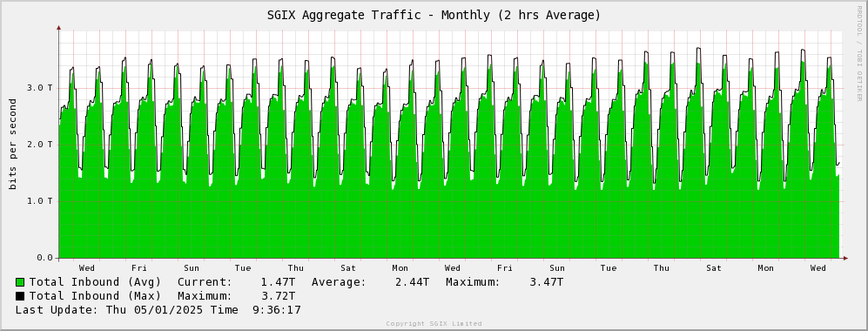868x331 pixels.
Task: Click the first Sun x-axis label
Action: click(191, 268)
